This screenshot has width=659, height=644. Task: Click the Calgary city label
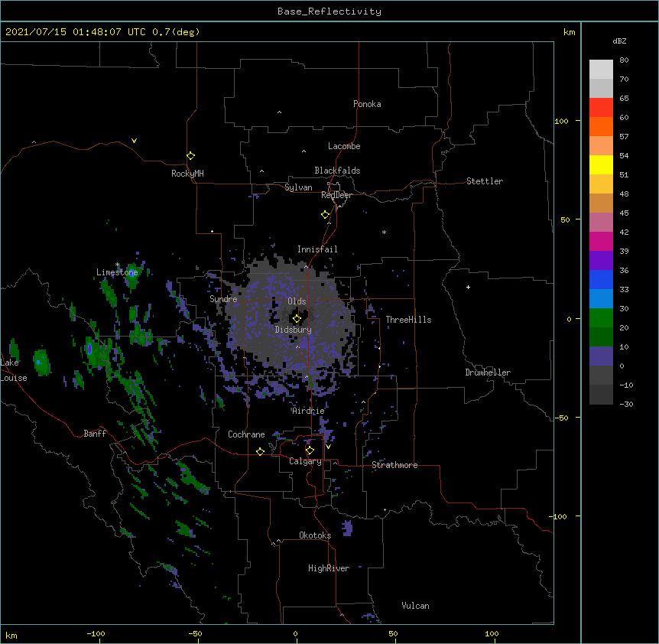305,461
